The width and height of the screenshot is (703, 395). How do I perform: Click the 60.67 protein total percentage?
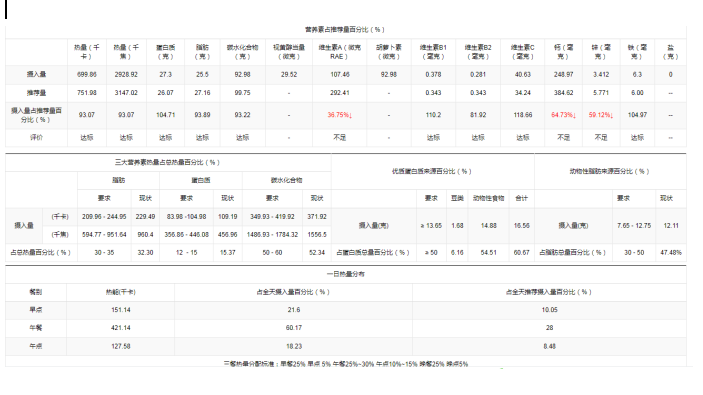(521, 252)
